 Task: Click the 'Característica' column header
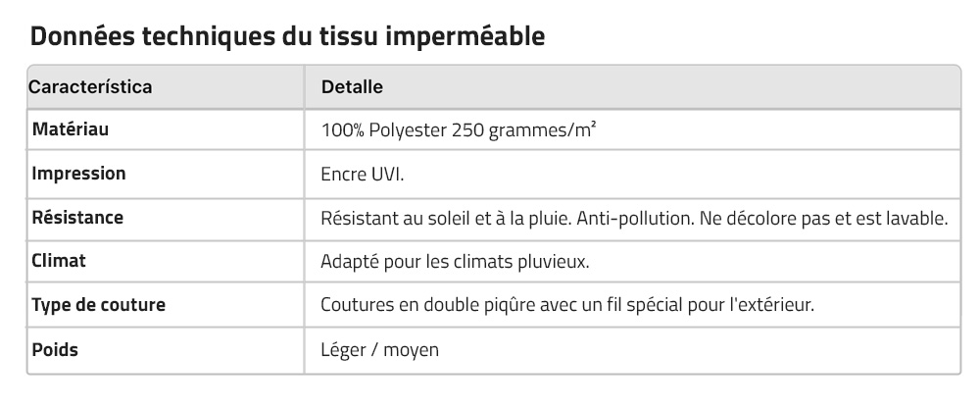click(91, 87)
